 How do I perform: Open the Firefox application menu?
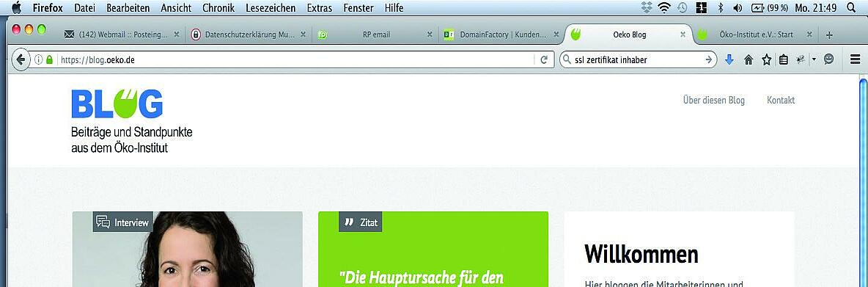pyautogui.click(x=47, y=8)
